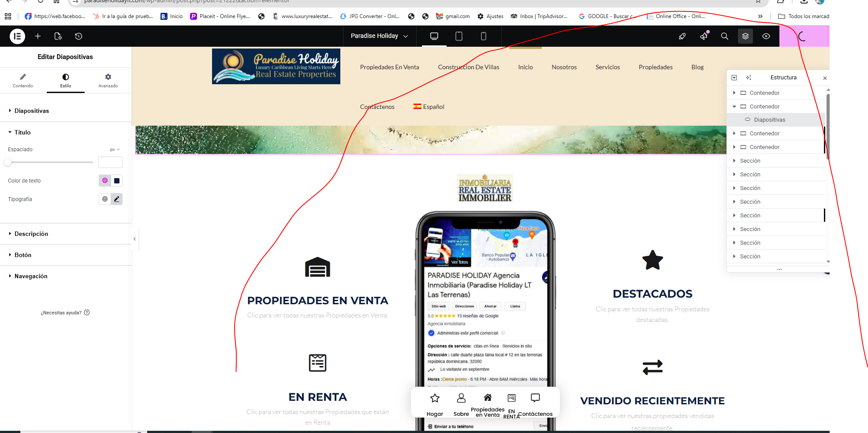This screenshot has height=433, width=868.
Task: Click the DESTACADOS heading
Action: [653, 294]
